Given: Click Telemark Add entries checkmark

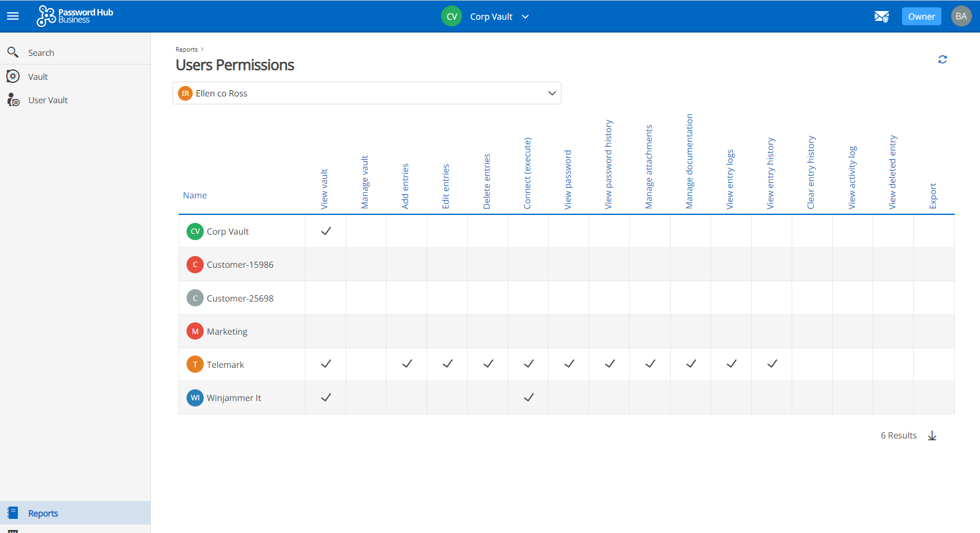Looking at the screenshot, I should (x=407, y=364).
